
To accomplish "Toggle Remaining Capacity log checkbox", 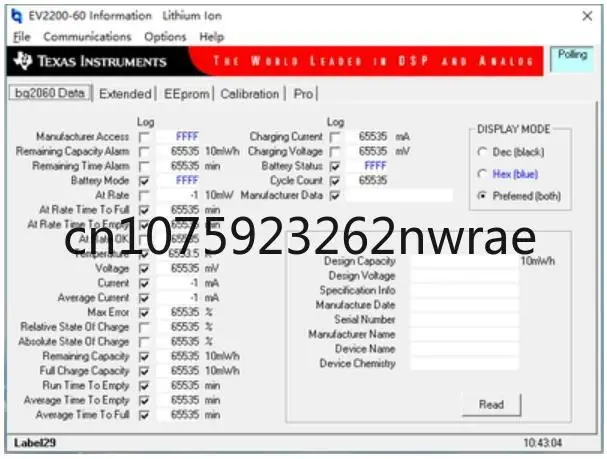I will tap(144, 356).
